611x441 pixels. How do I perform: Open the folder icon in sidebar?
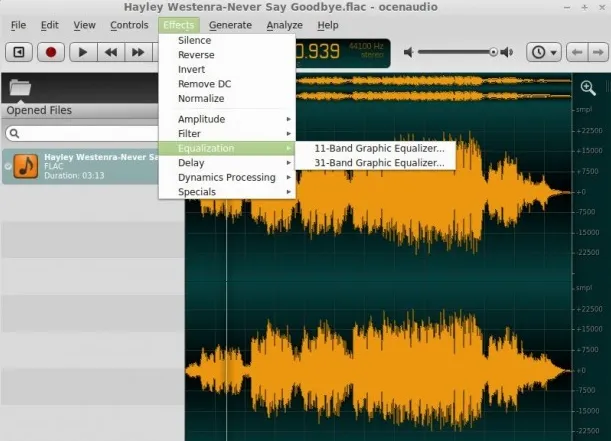(20, 87)
